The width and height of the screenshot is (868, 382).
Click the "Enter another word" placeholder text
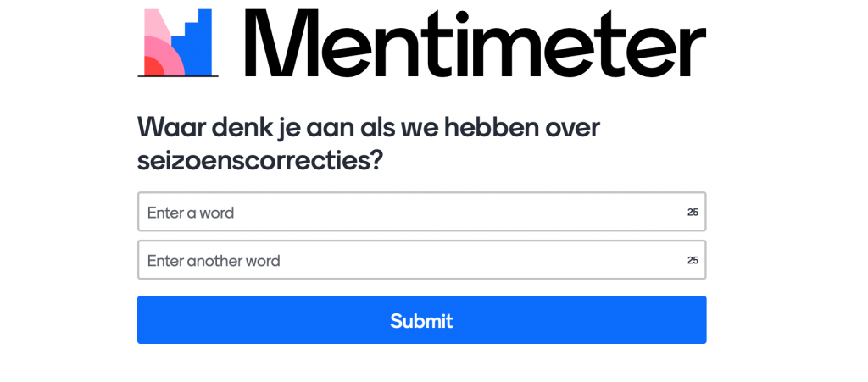tap(214, 261)
